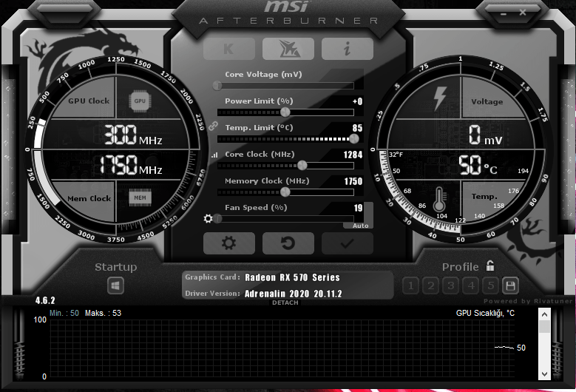This screenshot has height=392, width=576.
Task: Open the Kombustor K button
Action: pos(229,49)
